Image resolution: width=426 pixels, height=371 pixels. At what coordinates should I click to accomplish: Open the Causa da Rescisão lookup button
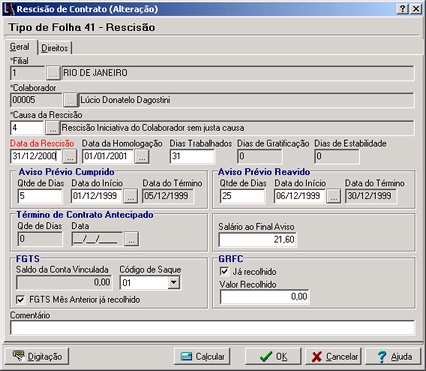[x=52, y=128]
